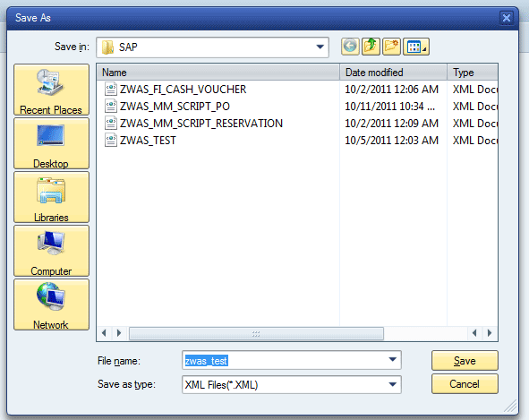Image resolution: width=529 pixels, height=420 pixels.
Task: Open the View menu icon
Action: (416, 47)
